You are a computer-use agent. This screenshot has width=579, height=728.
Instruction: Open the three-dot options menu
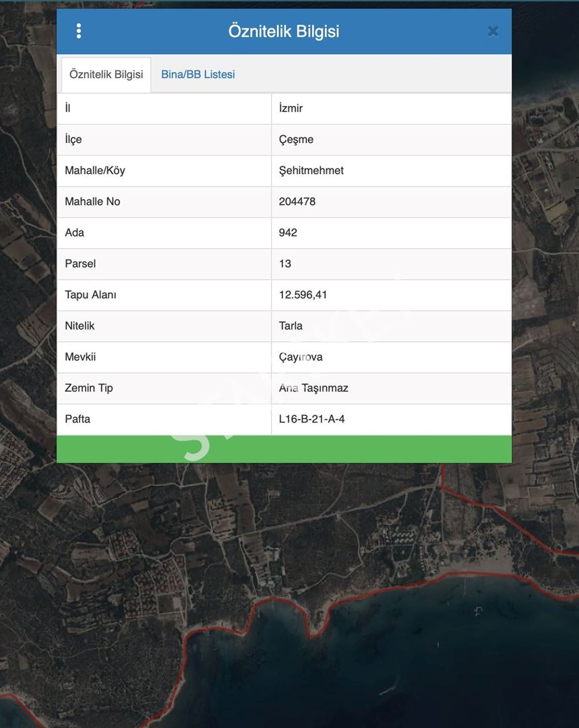[x=79, y=31]
